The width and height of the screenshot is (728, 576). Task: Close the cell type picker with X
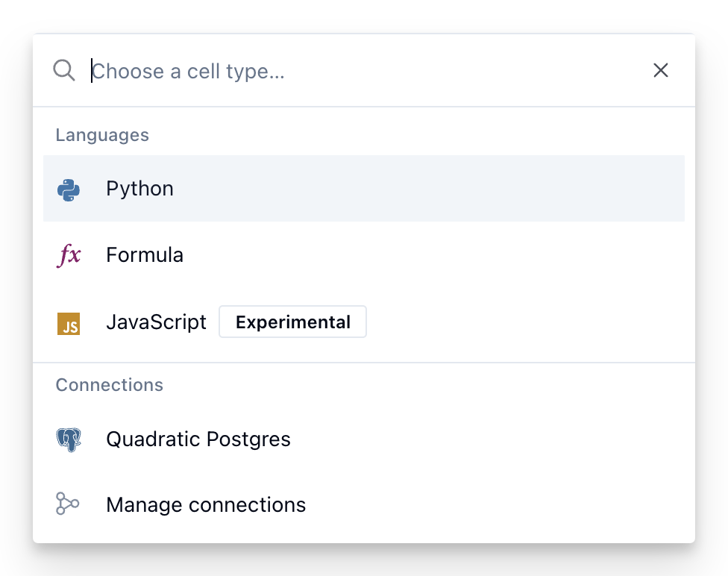tap(660, 71)
